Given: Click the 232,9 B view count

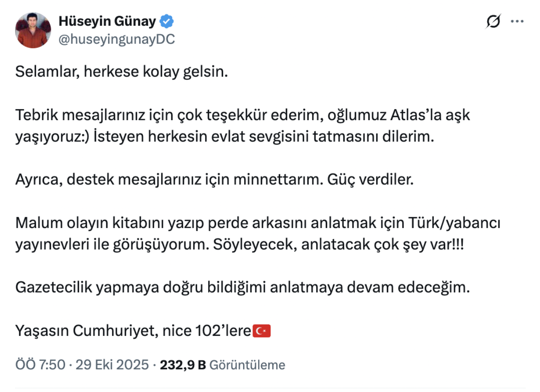Looking at the screenshot, I should point(183,365).
